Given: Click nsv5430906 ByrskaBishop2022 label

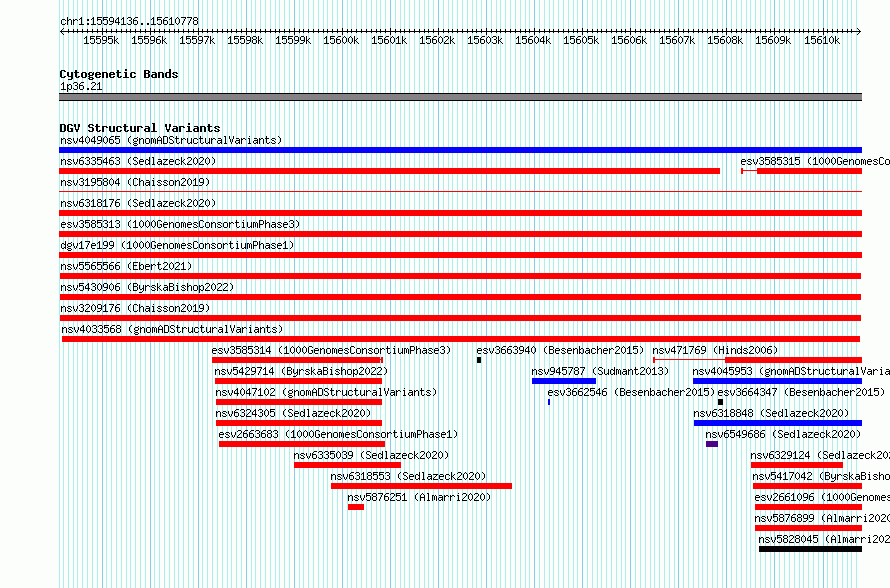Looking at the screenshot, I should [147, 287].
